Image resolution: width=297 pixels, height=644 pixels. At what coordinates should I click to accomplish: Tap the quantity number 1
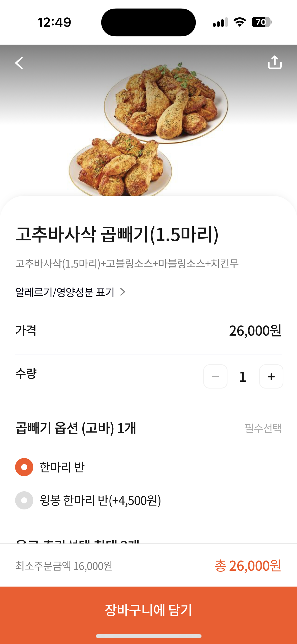click(243, 377)
